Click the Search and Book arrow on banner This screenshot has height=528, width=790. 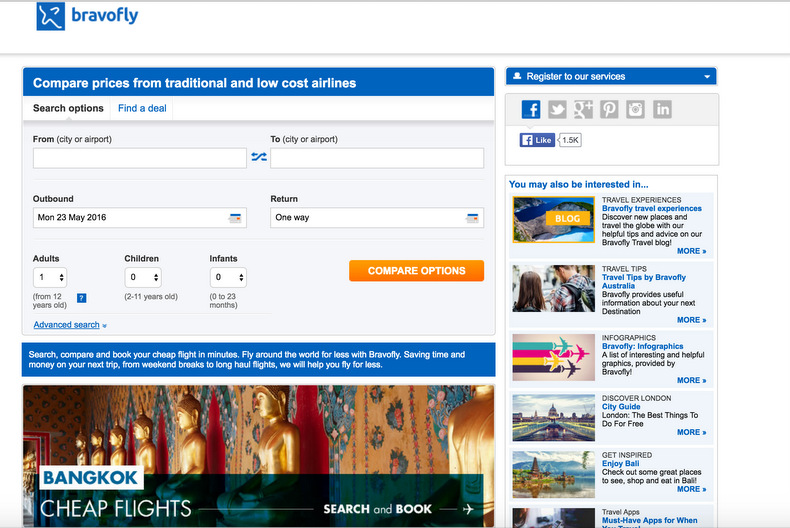469,509
